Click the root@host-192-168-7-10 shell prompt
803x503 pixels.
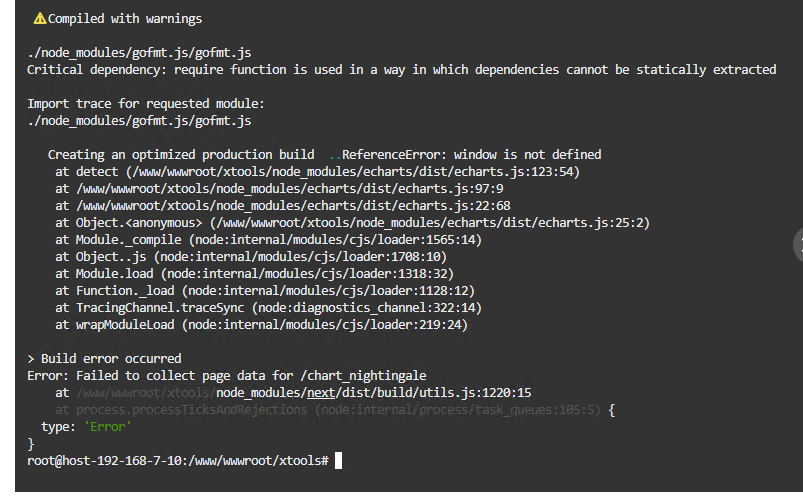click(x=178, y=461)
